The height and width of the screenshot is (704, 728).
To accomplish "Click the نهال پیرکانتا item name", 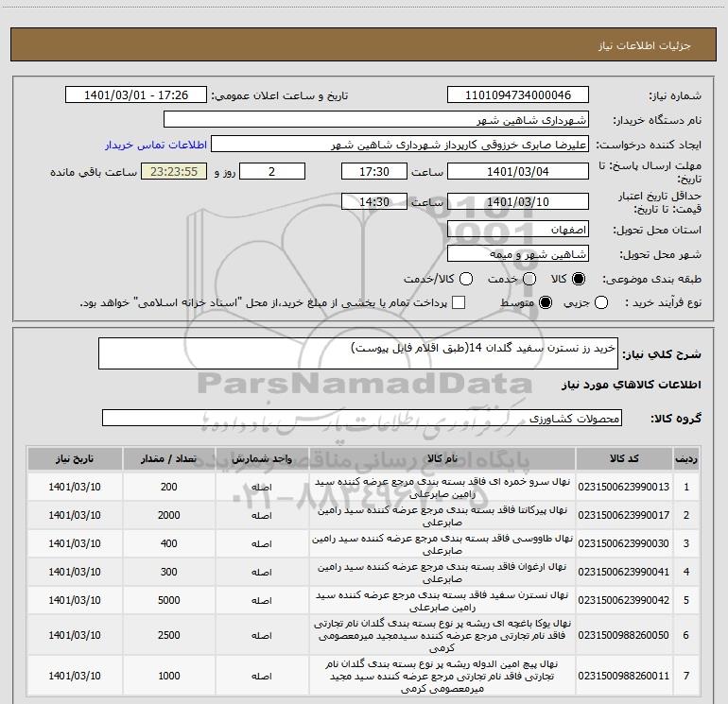I will tap(442, 516).
